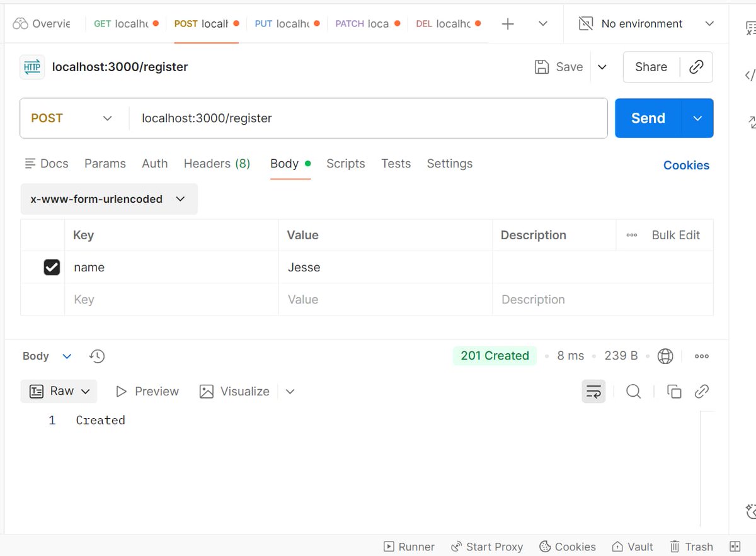
Task: Open the x-www-form-urlencoded body type dropdown
Action: click(180, 198)
